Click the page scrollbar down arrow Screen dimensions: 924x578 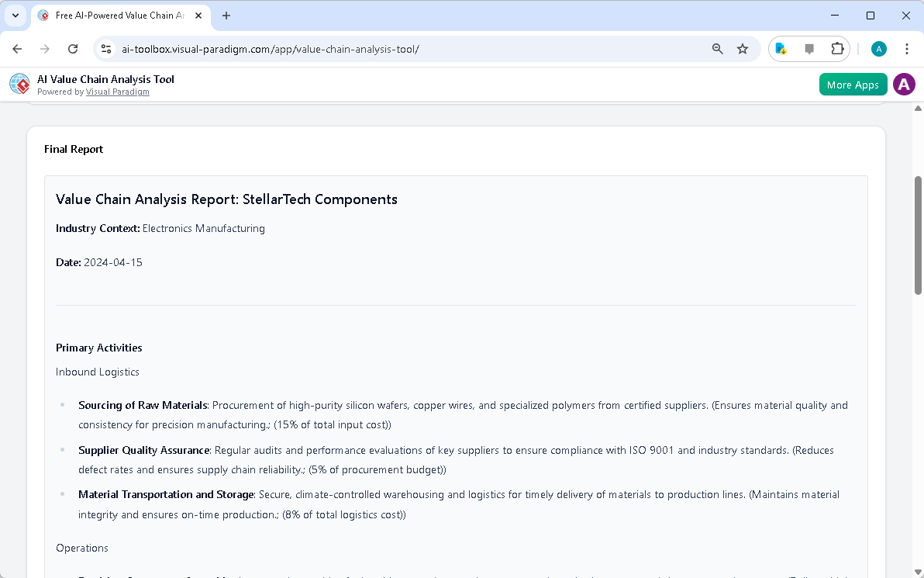click(x=917, y=573)
